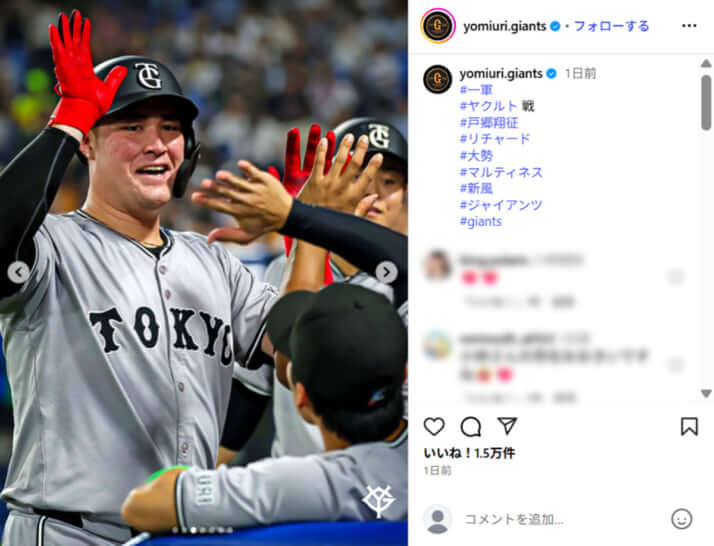Image resolution: width=714 pixels, height=546 pixels.
Task: Click the scrollbar down arrow in comments
Action: (x=706, y=393)
